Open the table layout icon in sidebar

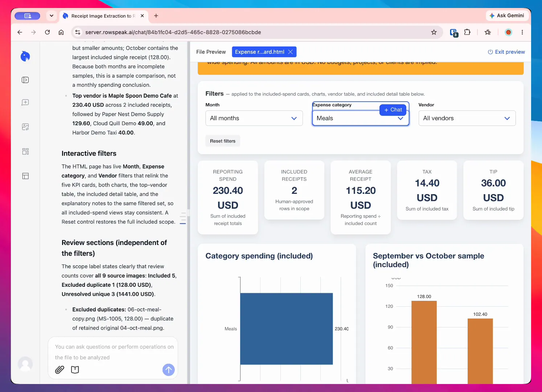point(25,176)
